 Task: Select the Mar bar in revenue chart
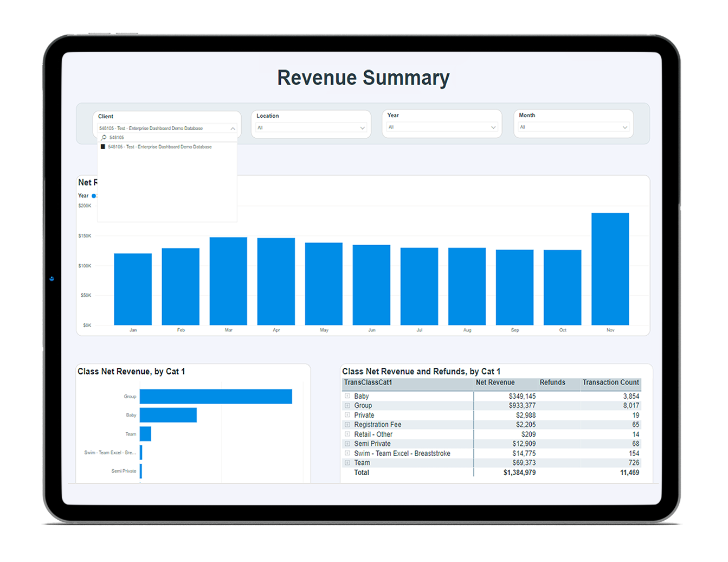pos(228,281)
